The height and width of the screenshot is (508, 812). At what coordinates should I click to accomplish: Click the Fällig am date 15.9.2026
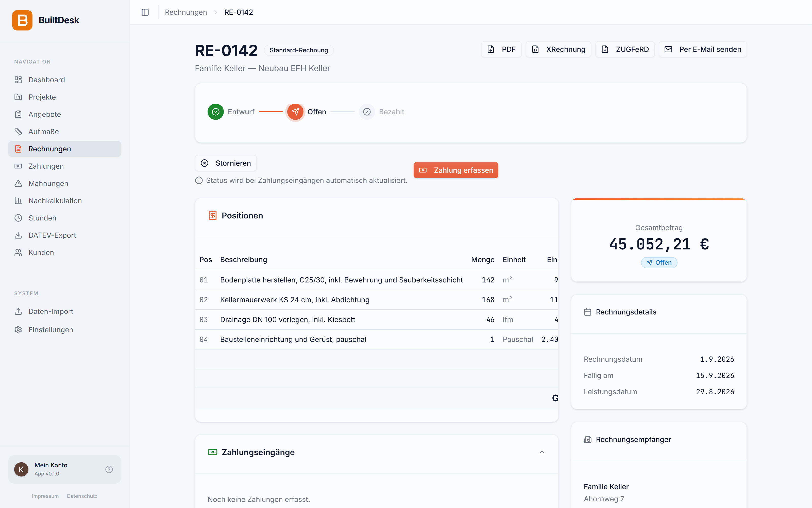tap(715, 376)
